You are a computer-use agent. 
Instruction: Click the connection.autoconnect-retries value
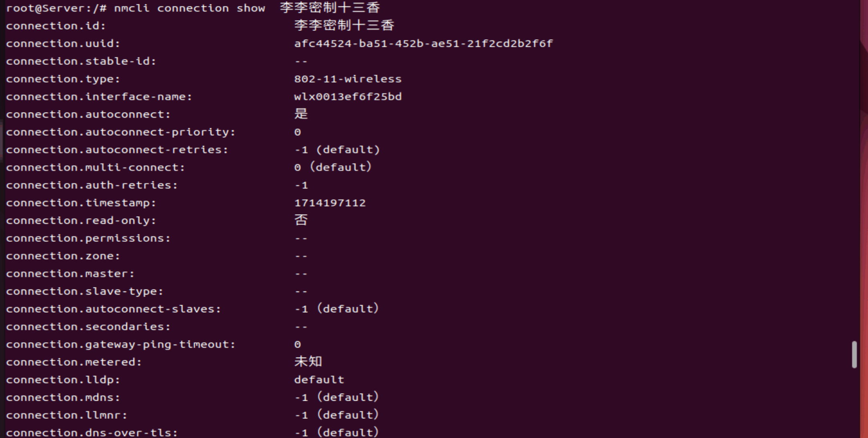click(337, 150)
